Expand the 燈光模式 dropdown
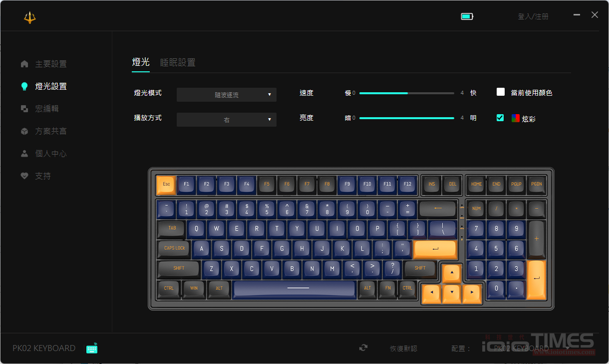The width and height of the screenshot is (609, 364). (x=227, y=95)
